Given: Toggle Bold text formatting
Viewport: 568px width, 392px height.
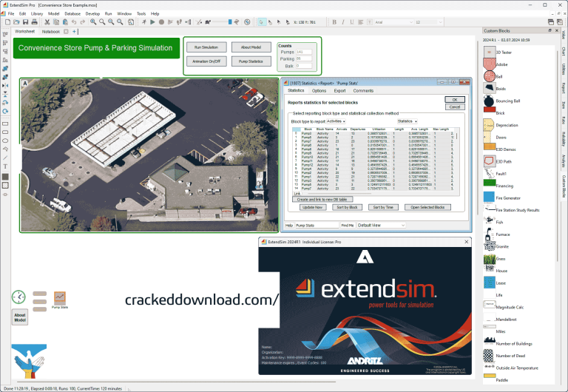Looking at the screenshot, I should (334, 22).
